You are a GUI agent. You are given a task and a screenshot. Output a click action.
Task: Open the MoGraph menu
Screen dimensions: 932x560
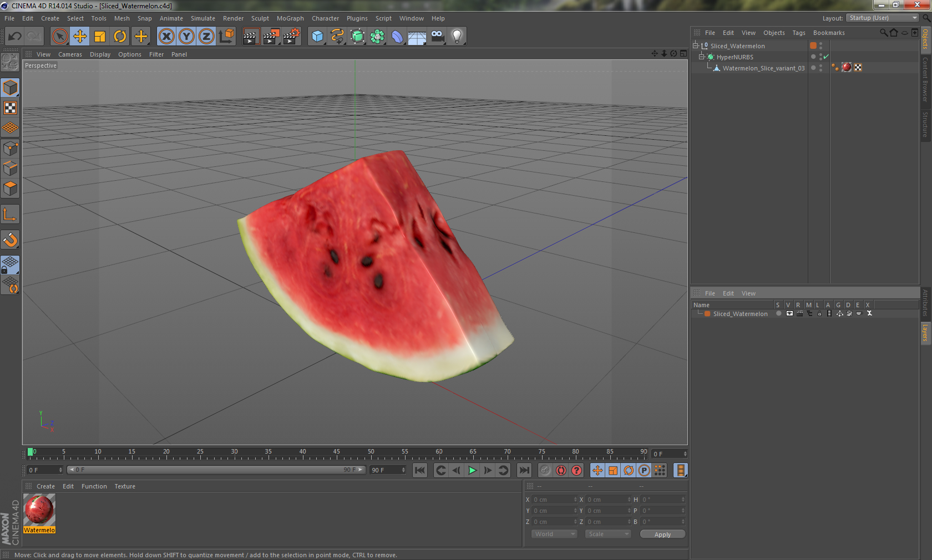(x=290, y=18)
